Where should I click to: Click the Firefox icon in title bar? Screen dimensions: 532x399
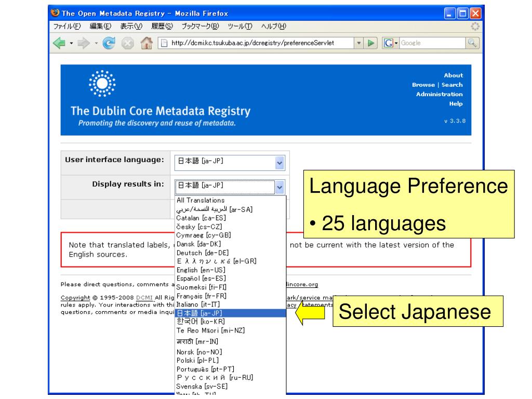(x=55, y=13)
